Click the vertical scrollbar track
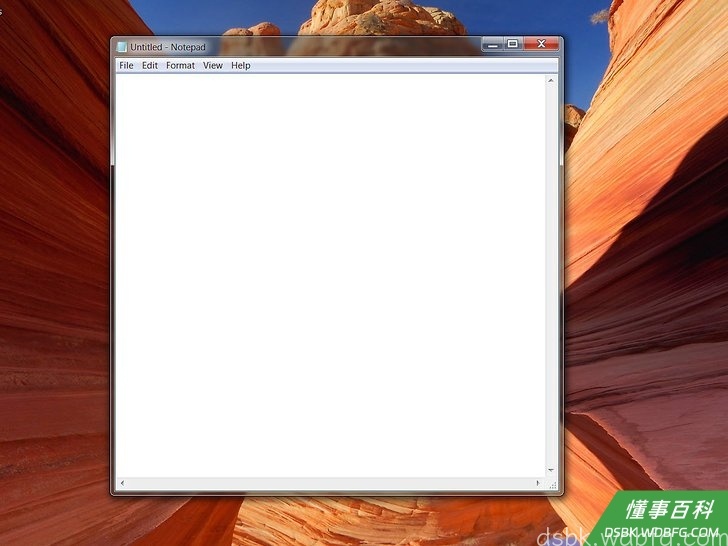Viewport: 728px width, 546px height. (551, 276)
